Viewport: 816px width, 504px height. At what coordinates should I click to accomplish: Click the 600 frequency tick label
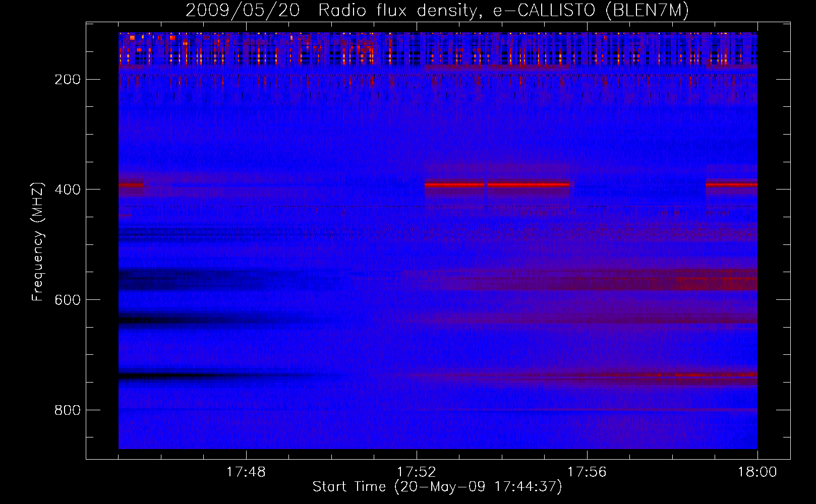pyautogui.click(x=68, y=300)
